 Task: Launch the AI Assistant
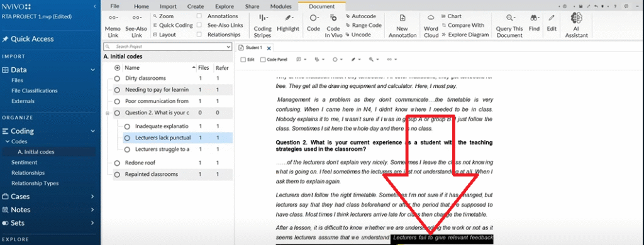pos(577,26)
